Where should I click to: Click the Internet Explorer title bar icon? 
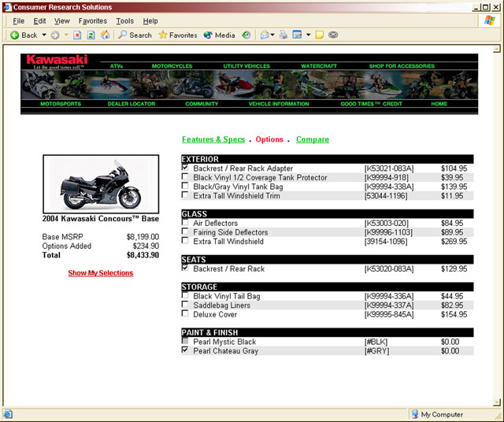click(7, 7)
